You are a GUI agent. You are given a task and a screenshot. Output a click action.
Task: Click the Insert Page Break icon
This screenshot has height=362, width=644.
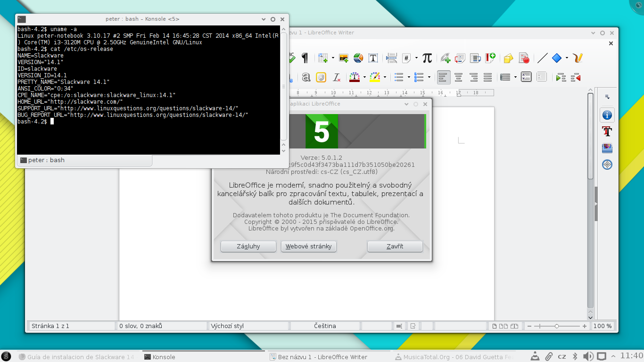(x=391, y=58)
